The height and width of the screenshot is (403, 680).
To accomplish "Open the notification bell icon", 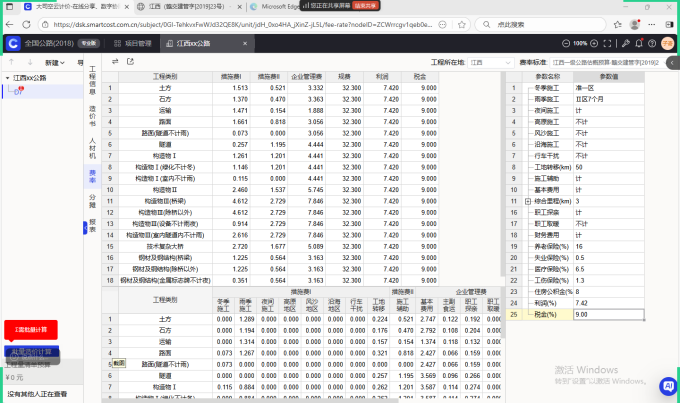I will 638,44.
